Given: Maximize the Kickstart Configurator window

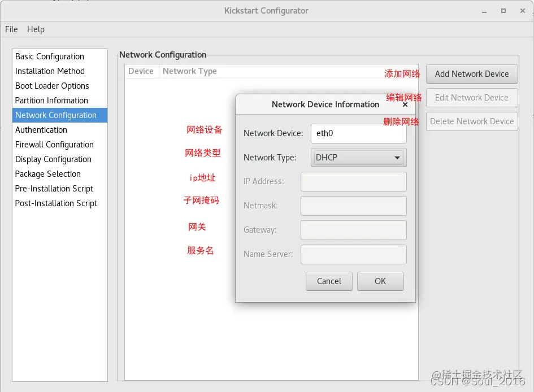Looking at the screenshot, I should pos(503,11).
